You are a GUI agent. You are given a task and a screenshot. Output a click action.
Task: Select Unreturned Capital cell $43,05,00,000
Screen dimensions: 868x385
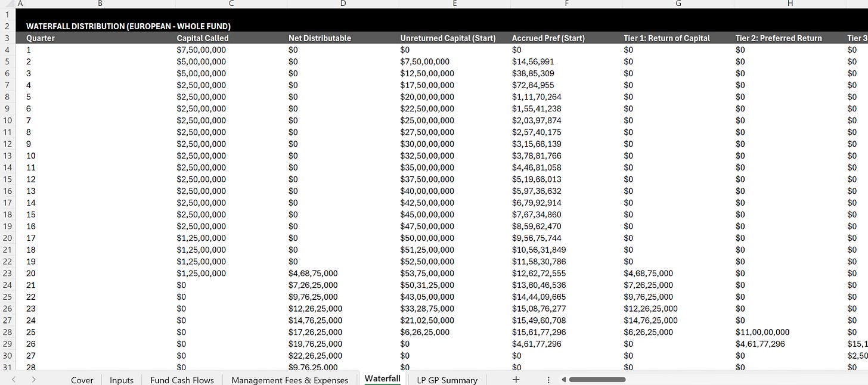(x=427, y=297)
